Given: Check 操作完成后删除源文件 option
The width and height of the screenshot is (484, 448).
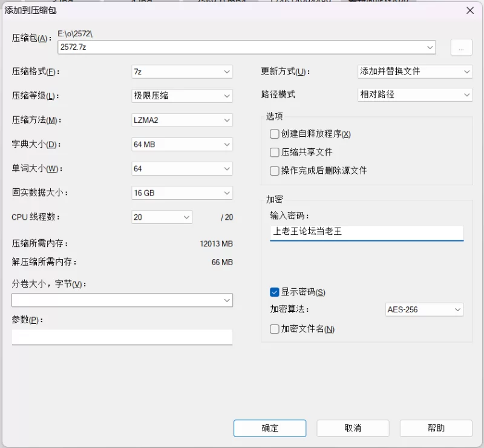Looking at the screenshot, I should (x=274, y=171).
